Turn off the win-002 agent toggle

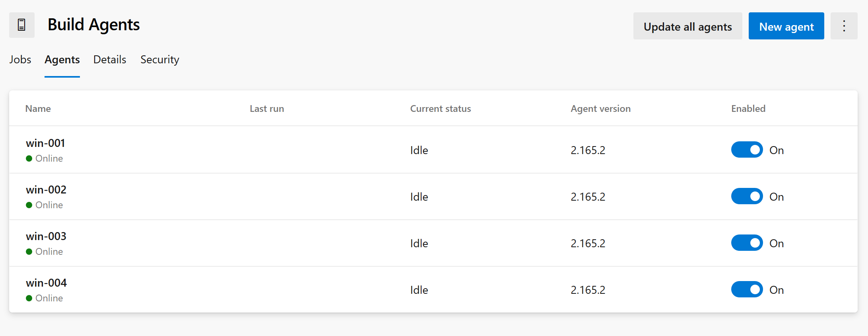pos(747,196)
